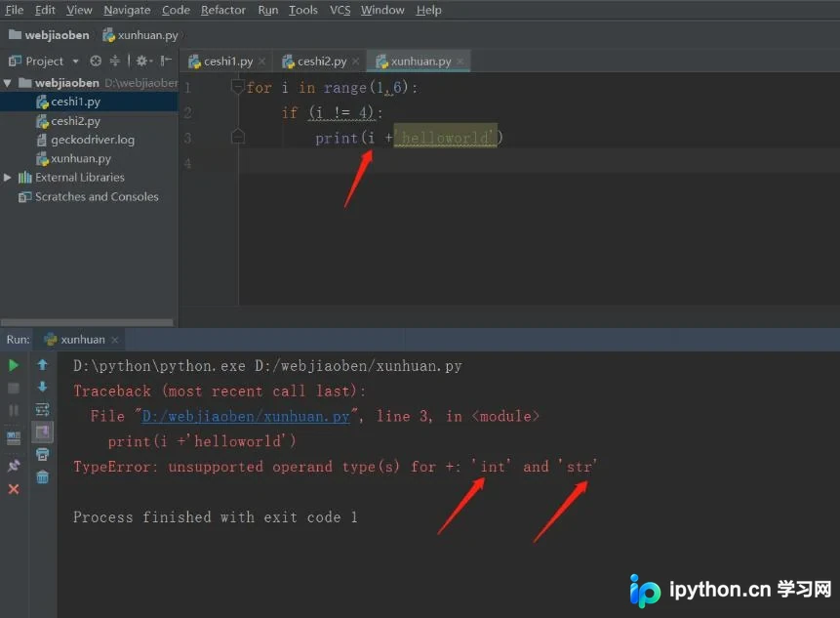Open the Window menu
This screenshot has width=840, height=618.
(382, 10)
